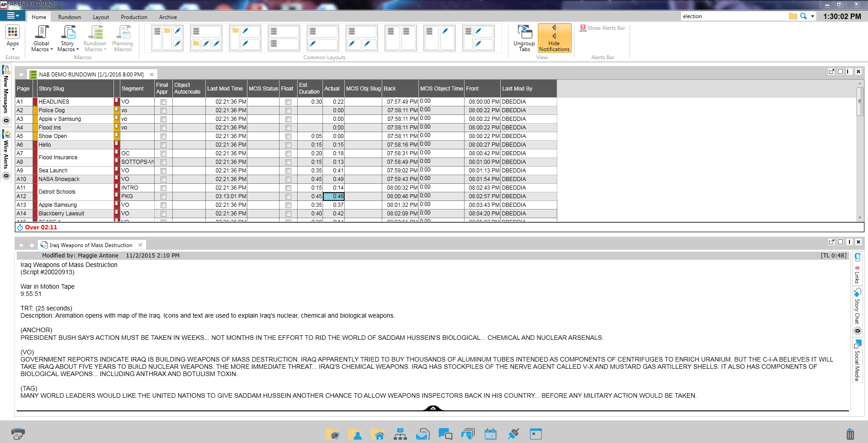868x443 pixels.
Task: Click the printer icon in bottom bar
Action: (x=18, y=433)
